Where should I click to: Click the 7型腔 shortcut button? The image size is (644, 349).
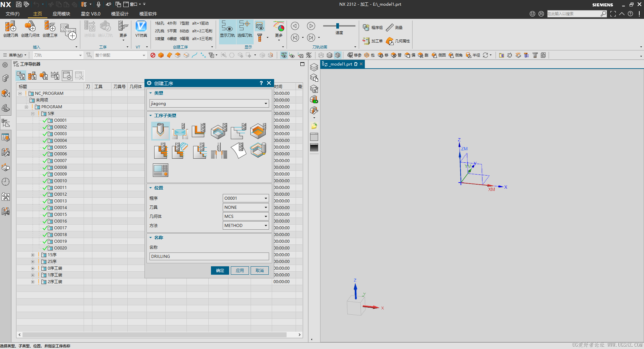(184, 23)
